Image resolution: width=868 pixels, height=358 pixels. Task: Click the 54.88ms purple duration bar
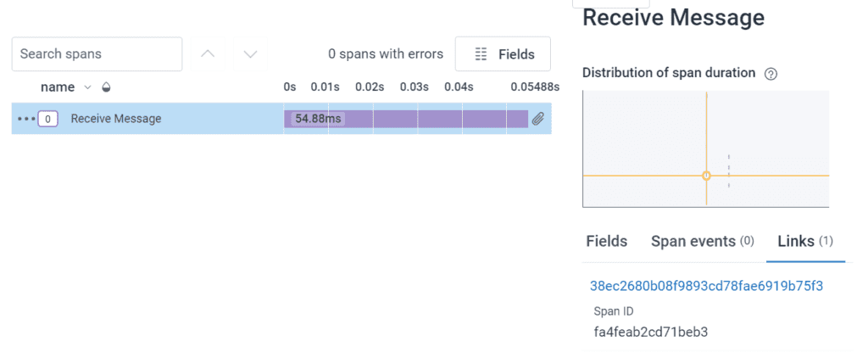coord(407,119)
